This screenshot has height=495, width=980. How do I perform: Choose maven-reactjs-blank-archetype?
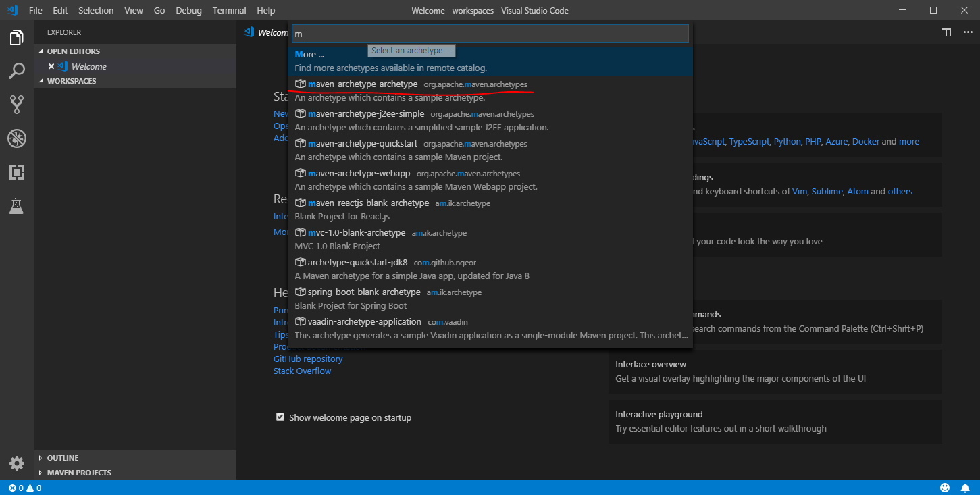coord(490,209)
